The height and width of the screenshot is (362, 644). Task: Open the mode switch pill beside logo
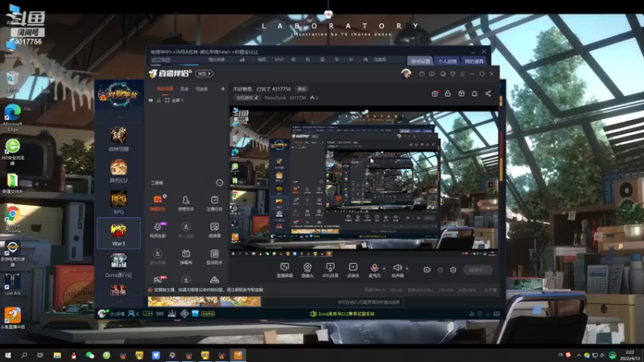(x=204, y=73)
